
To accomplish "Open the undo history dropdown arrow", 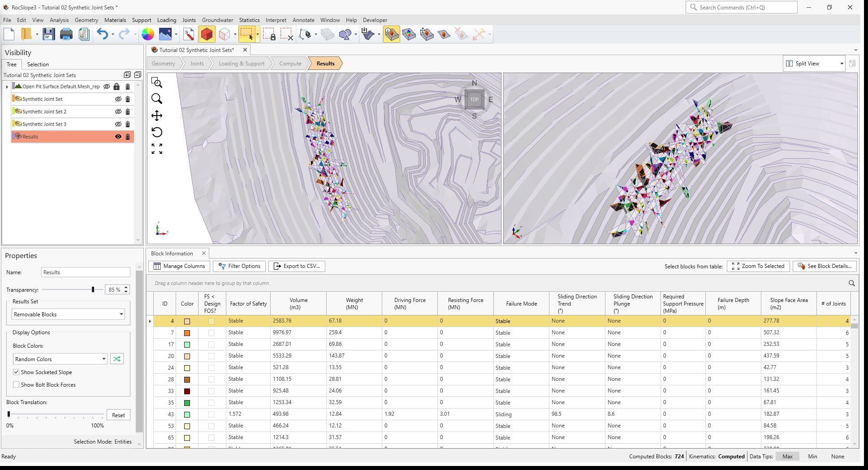I will [x=113, y=34].
